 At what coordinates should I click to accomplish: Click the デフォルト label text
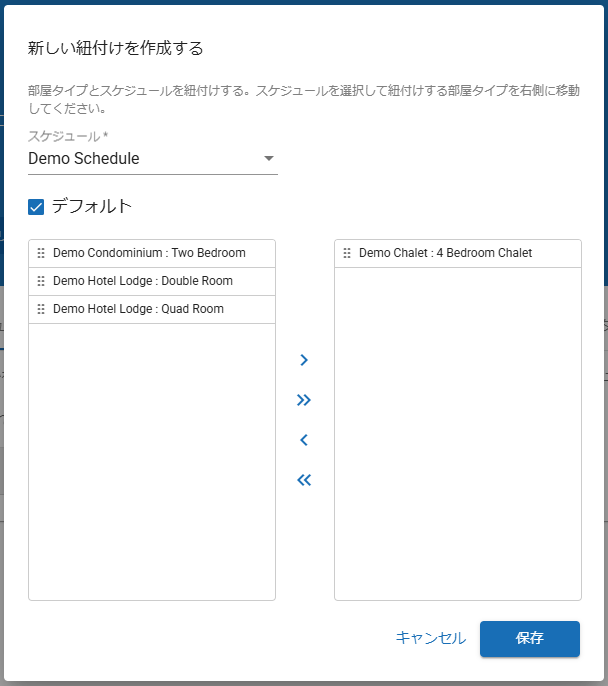(x=92, y=207)
